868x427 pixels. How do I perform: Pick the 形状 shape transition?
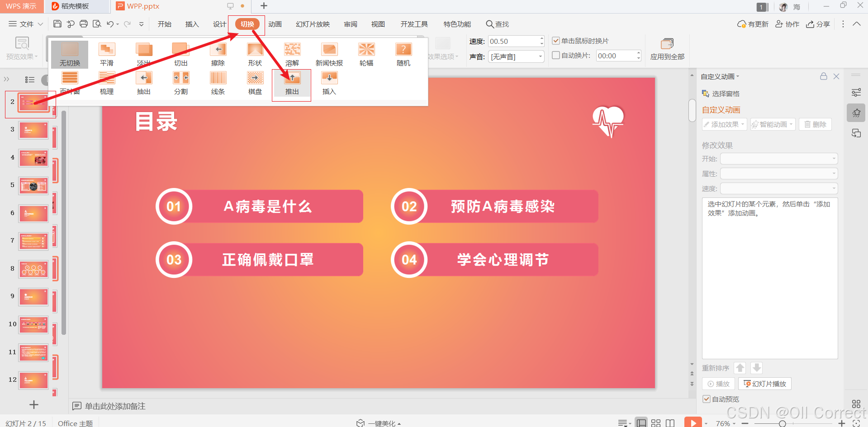click(255, 54)
